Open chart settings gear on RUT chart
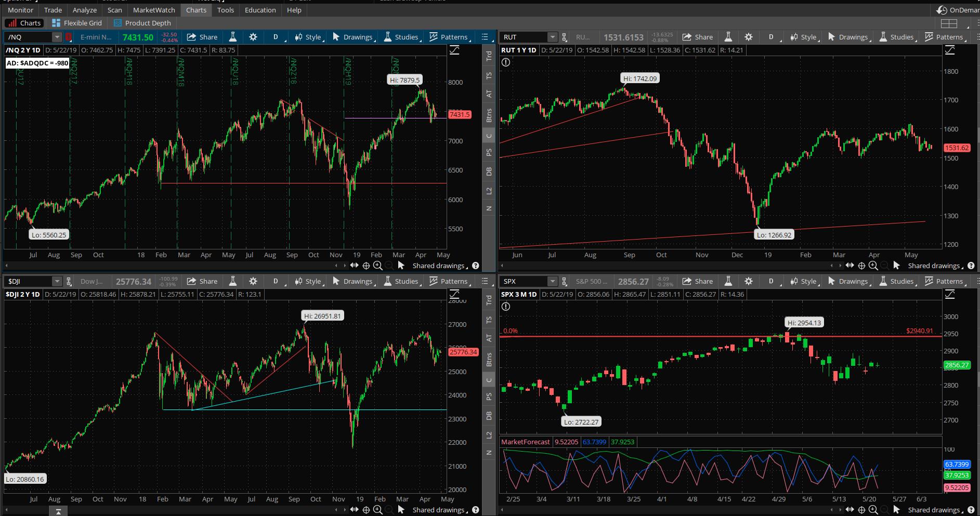This screenshot has width=980, height=516. [748, 37]
